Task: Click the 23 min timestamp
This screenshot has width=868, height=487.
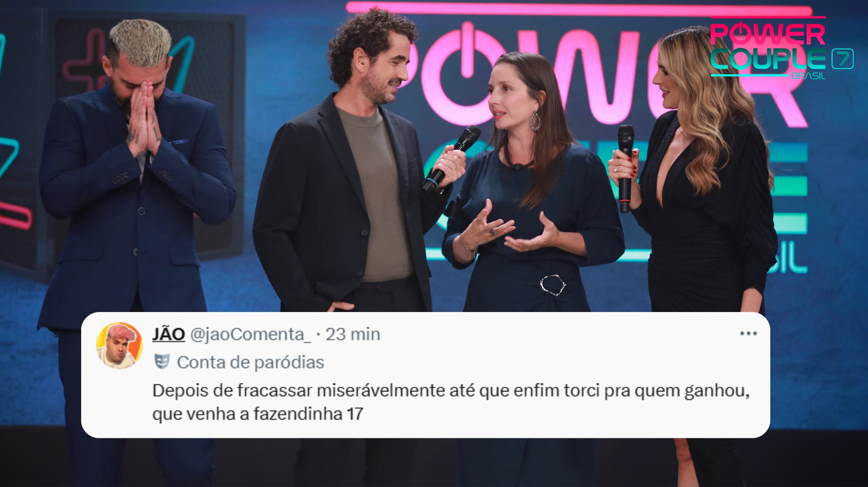Action: point(353,335)
